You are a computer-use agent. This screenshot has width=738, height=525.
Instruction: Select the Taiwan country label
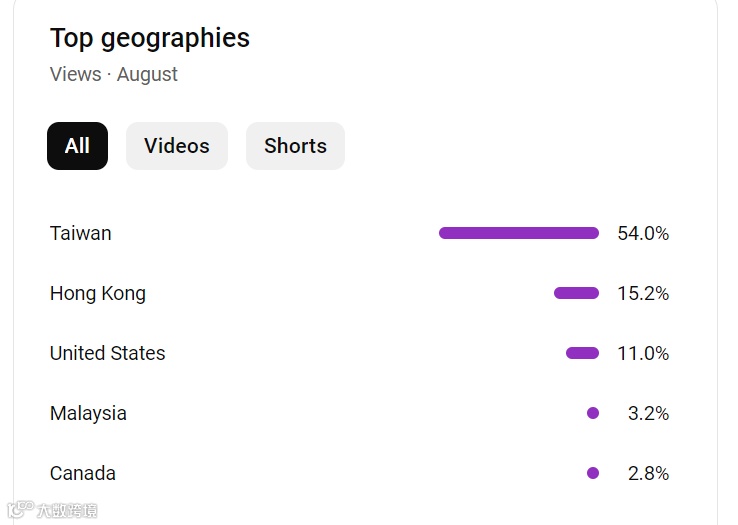click(x=81, y=233)
